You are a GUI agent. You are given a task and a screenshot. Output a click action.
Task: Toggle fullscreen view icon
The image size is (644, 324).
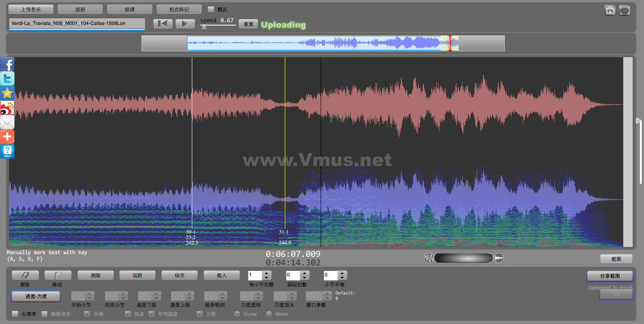pyautogui.click(x=624, y=10)
